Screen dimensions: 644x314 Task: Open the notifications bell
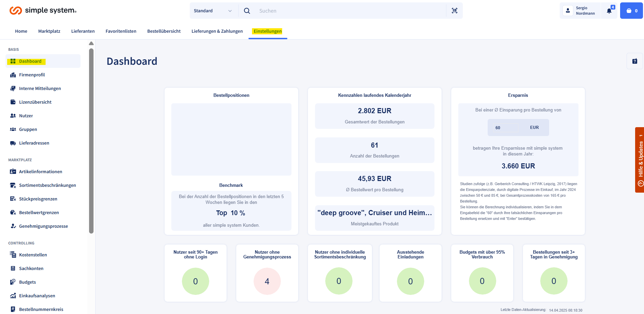pyautogui.click(x=609, y=11)
